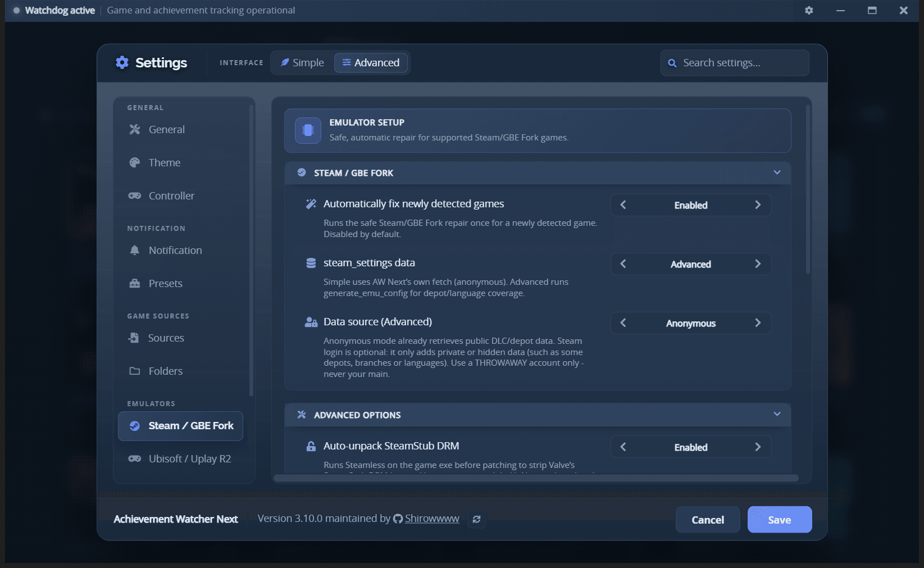Click the Enabled value for Automatically fix
Image resolution: width=924 pixels, height=568 pixels.
[691, 206]
